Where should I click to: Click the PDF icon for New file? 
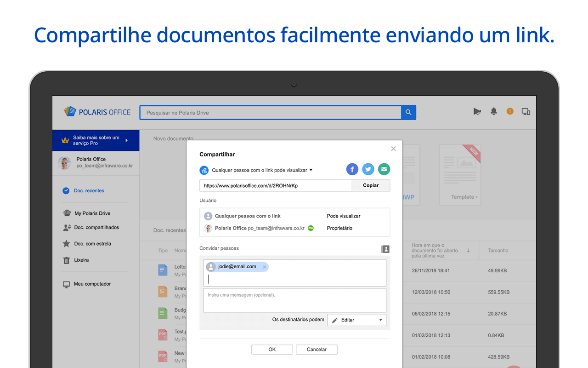pyautogui.click(x=163, y=356)
